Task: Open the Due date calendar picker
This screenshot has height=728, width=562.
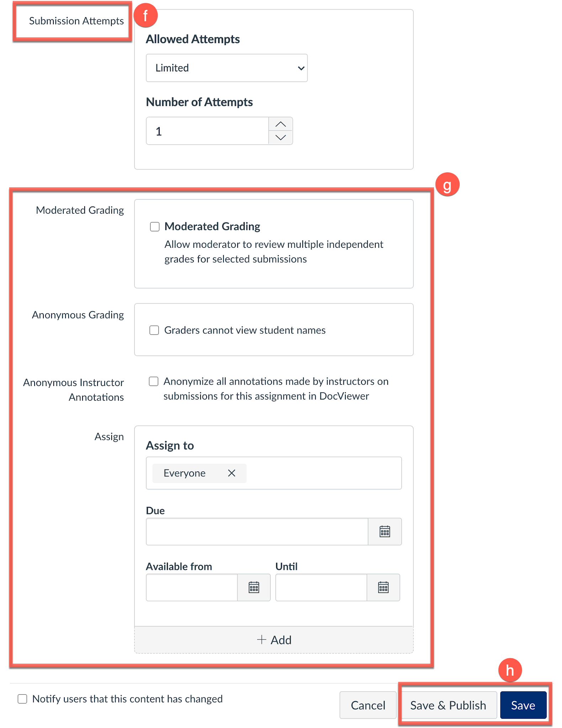Action: [385, 531]
